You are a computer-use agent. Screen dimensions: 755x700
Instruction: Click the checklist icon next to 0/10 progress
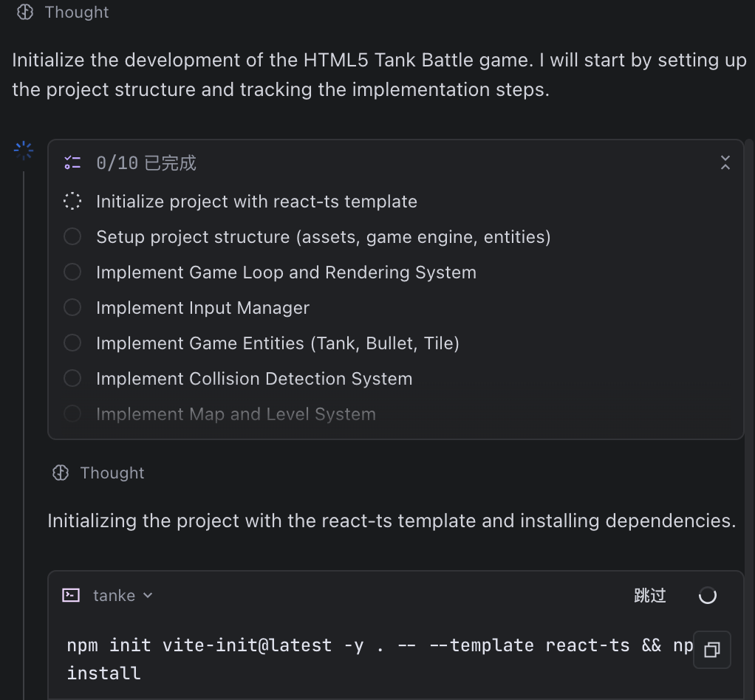pos(72,163)
